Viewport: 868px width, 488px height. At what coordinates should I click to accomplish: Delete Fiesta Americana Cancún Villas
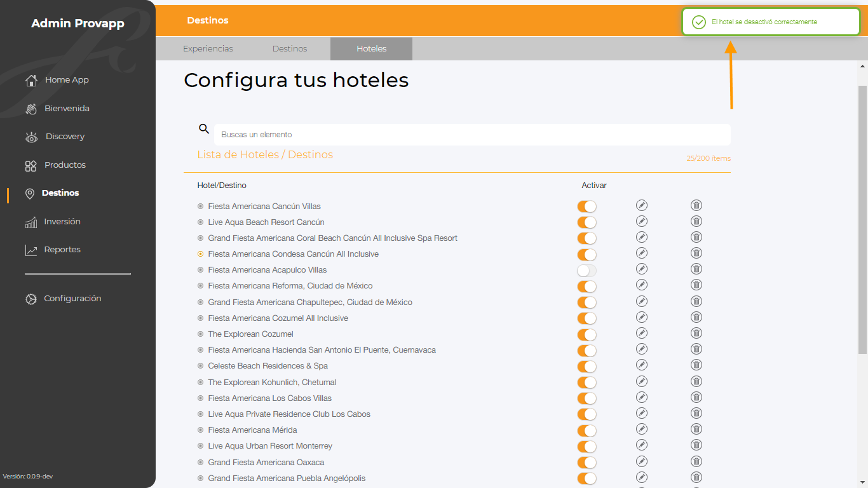[x=696, y=205]
